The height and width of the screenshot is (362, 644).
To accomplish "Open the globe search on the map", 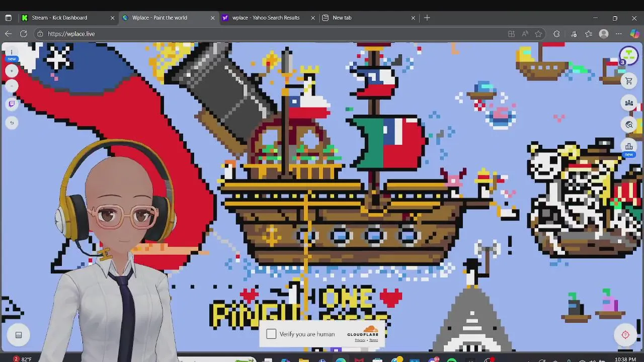I will click(x=629, y=125).
